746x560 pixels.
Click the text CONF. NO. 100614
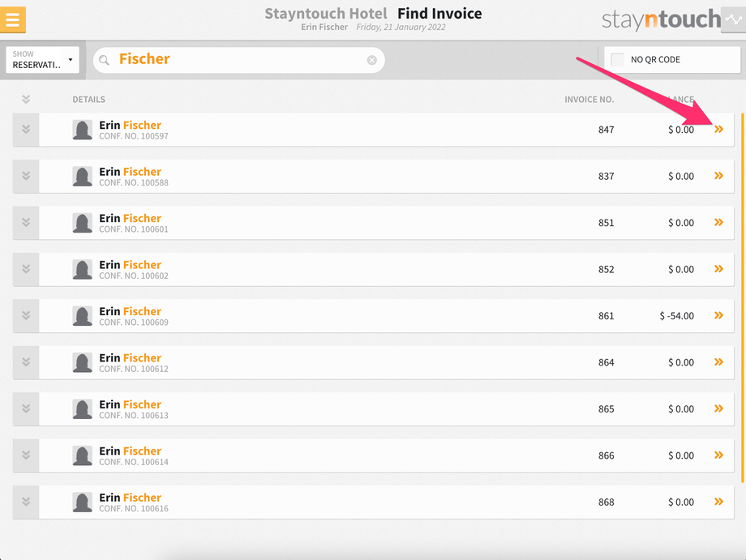134,462
